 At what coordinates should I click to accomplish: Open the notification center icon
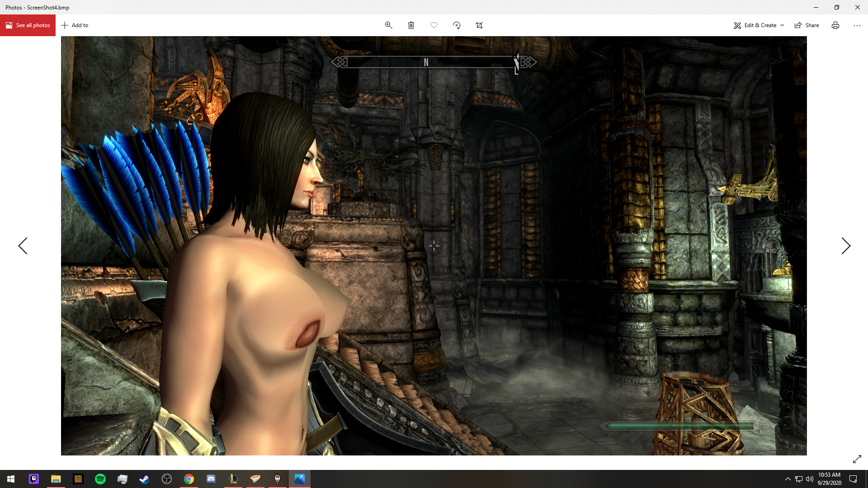(853, 479)
